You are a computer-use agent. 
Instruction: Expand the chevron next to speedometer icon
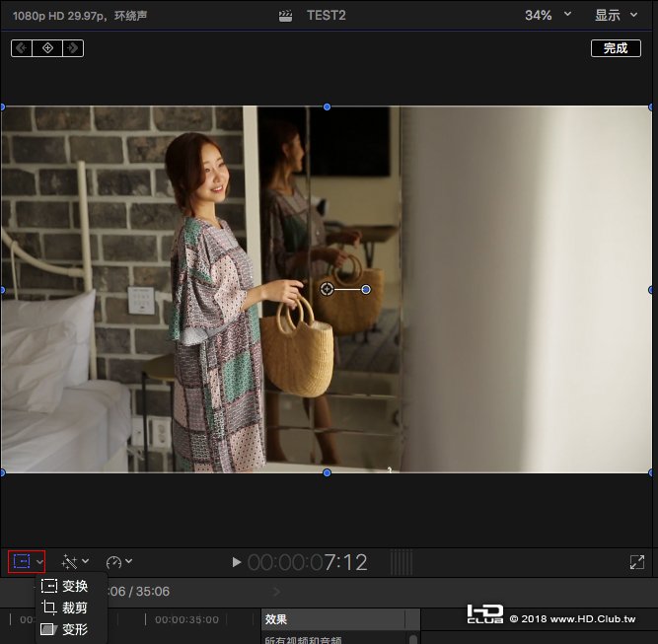(x=129, y=561)
